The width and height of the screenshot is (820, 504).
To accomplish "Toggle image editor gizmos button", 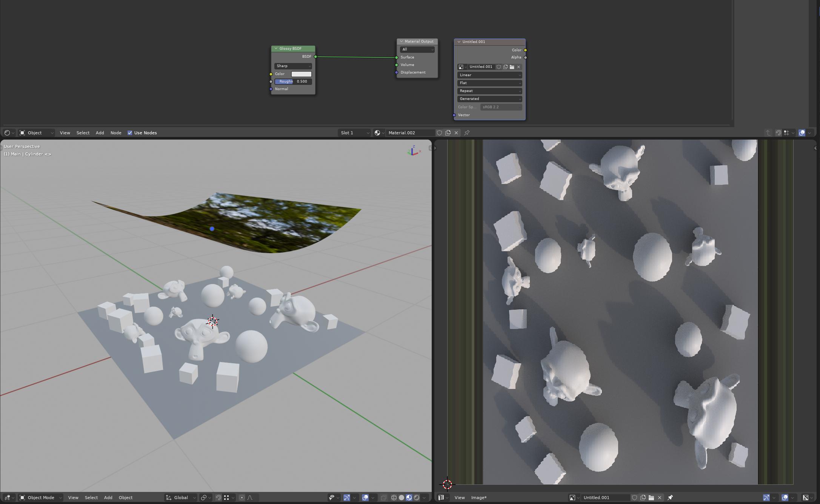I will tap(766, 498).
